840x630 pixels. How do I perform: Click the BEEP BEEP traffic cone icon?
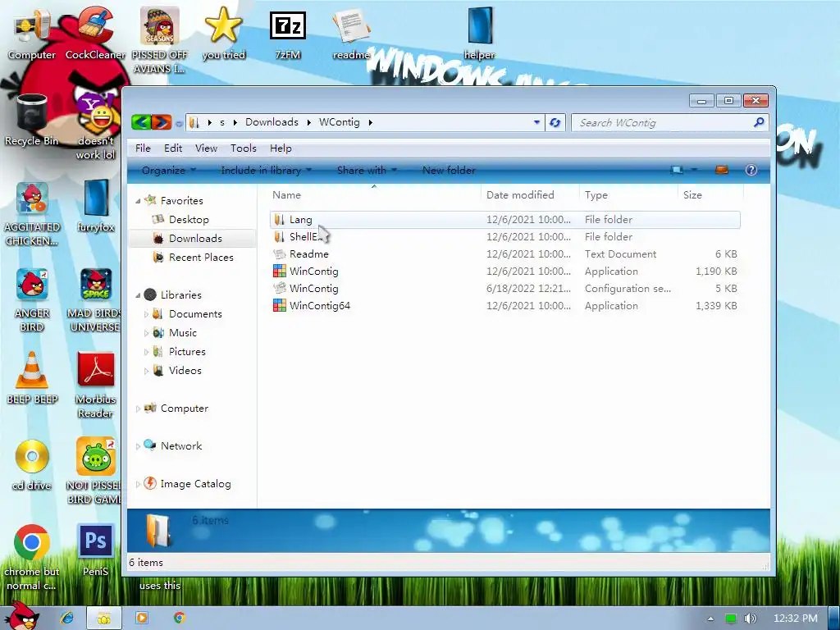pos(32,377)
